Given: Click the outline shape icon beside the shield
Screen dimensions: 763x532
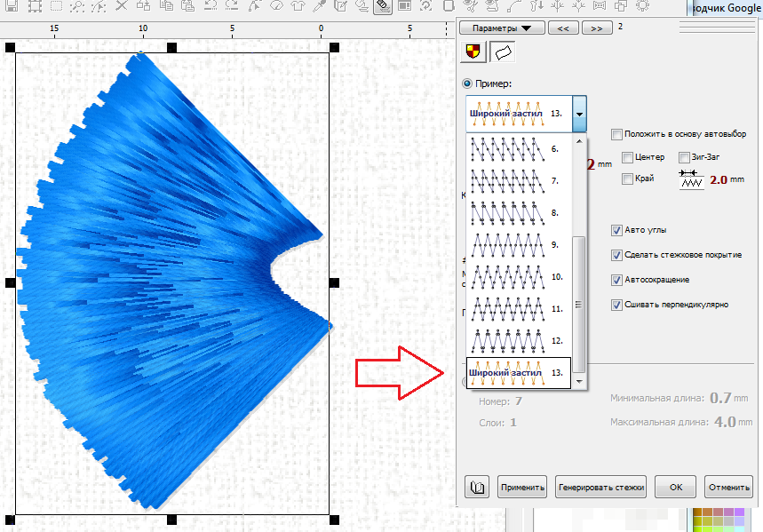Looking at the screenshot, I should (x=500, y=52).
